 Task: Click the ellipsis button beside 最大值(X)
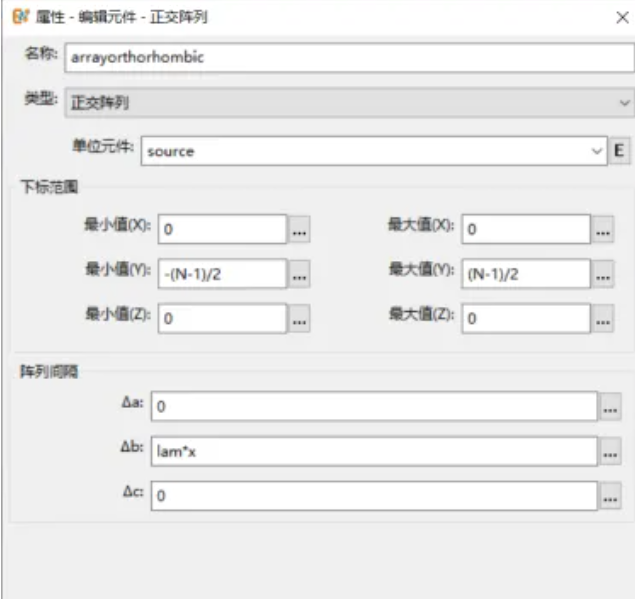click(602, 230)
